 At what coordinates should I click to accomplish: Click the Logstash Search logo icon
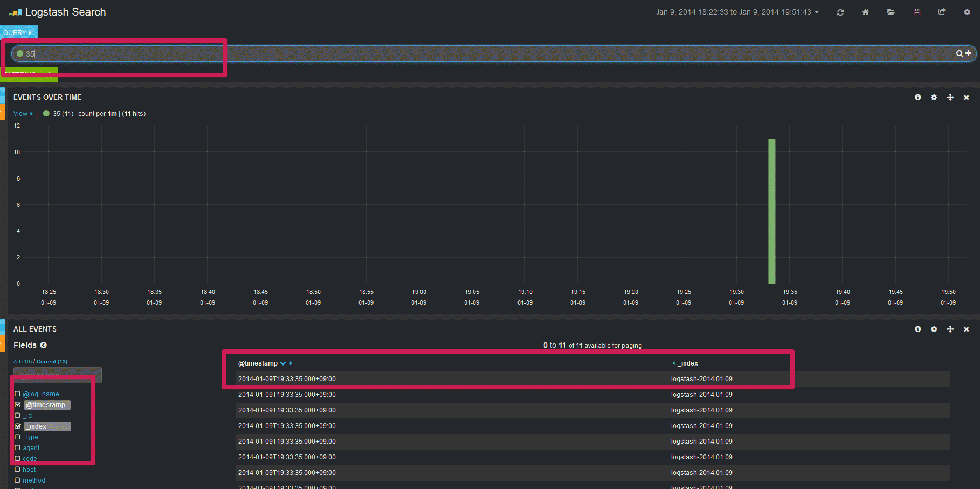(16, 12)
